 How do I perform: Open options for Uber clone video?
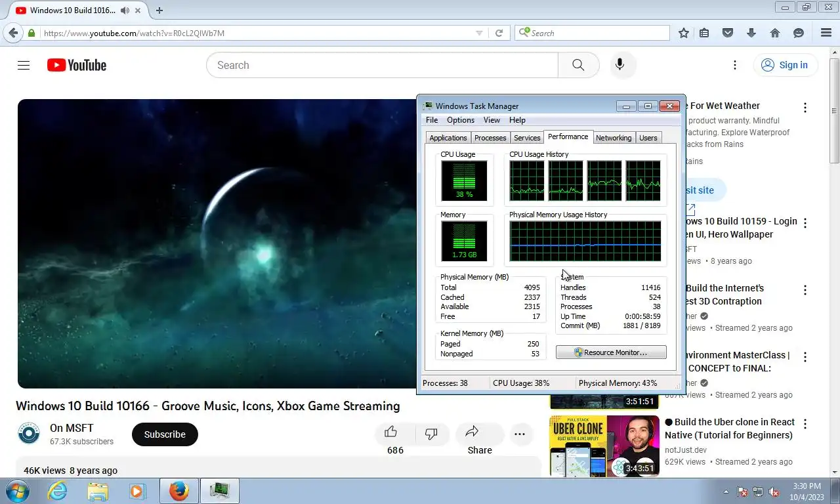[805, 424]
